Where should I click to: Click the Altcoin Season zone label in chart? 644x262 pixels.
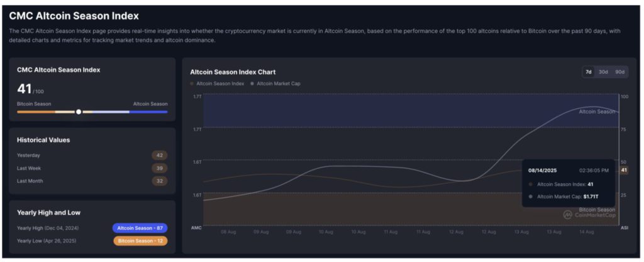click(596, 111)
